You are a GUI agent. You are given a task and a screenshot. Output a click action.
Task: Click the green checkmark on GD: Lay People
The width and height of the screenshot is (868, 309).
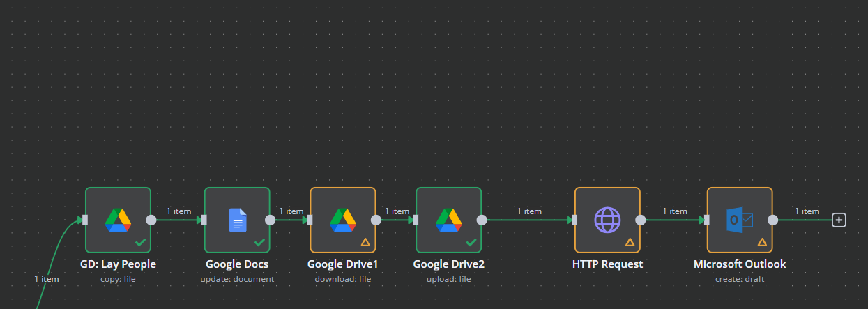(x=141, y=242)
